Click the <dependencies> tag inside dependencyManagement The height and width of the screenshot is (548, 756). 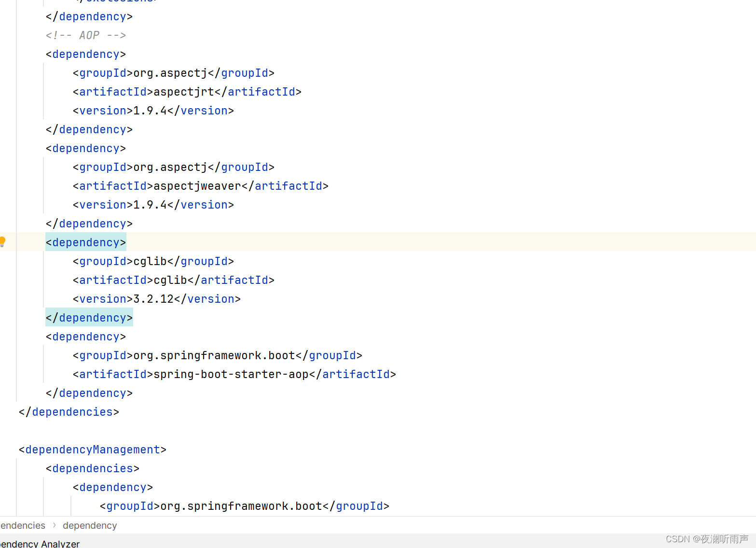tap(93, 468)
